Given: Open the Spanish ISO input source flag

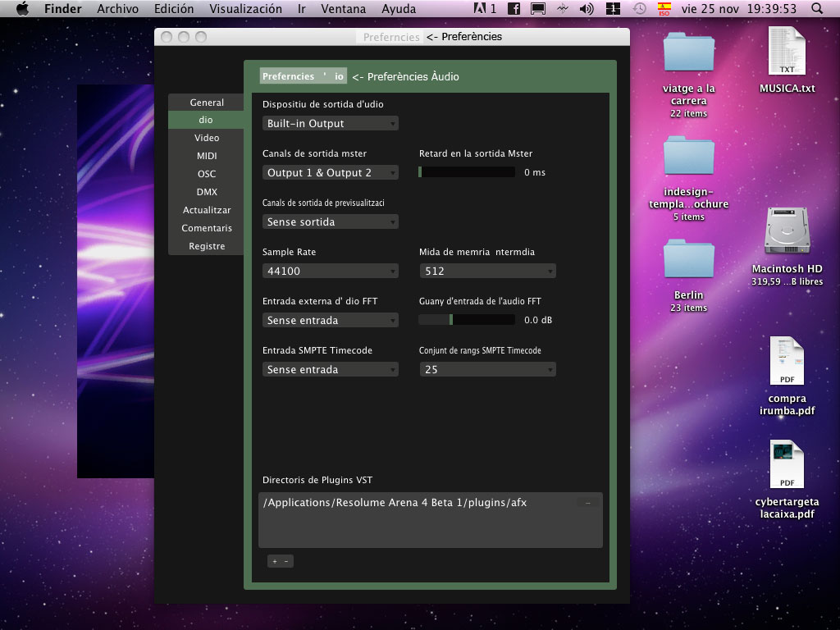Looking at the screenshot, I should tap(664, 8).
